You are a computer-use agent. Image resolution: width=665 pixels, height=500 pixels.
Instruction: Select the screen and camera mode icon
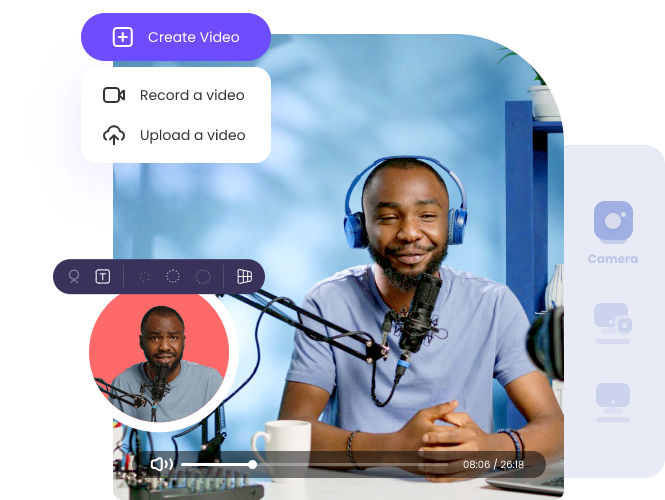tap(613, 322)
